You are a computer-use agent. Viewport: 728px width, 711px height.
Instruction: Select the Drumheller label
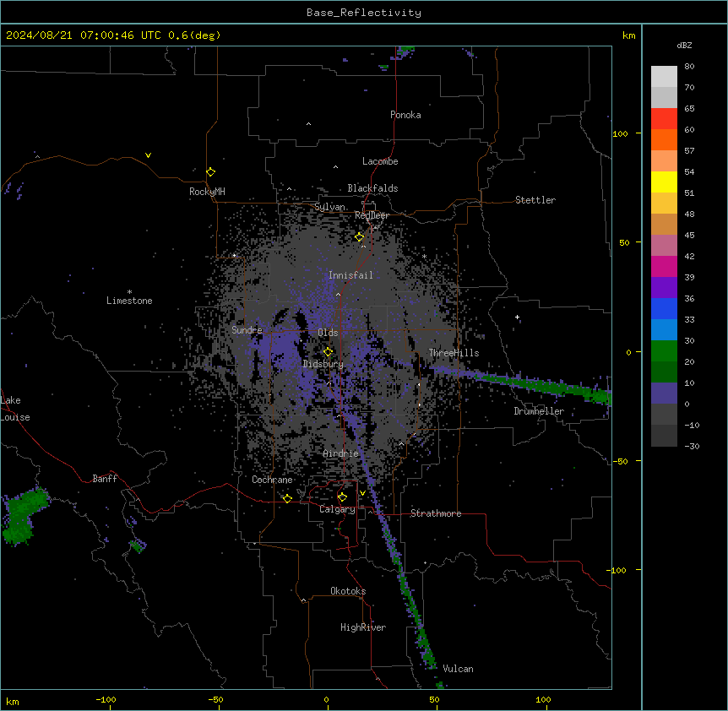click(539, 411)
